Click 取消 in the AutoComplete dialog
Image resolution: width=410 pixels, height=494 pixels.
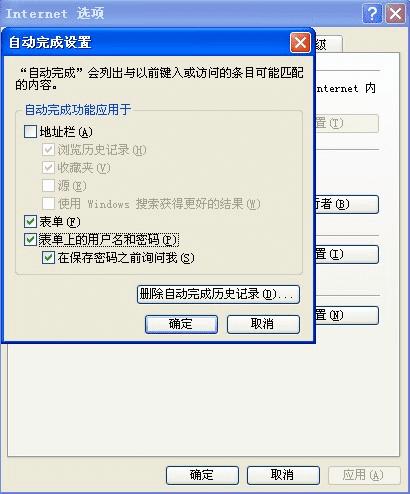click(x=263, y=324)
